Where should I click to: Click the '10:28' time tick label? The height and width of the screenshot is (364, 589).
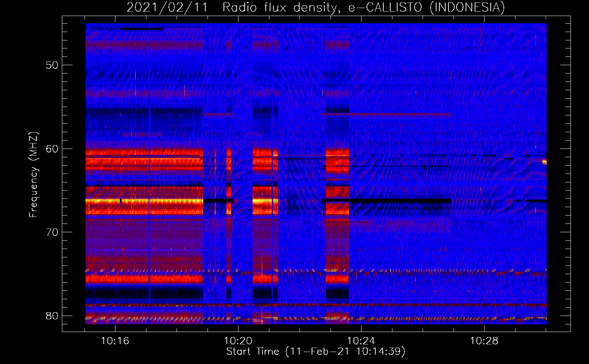[x=484, y=341]
